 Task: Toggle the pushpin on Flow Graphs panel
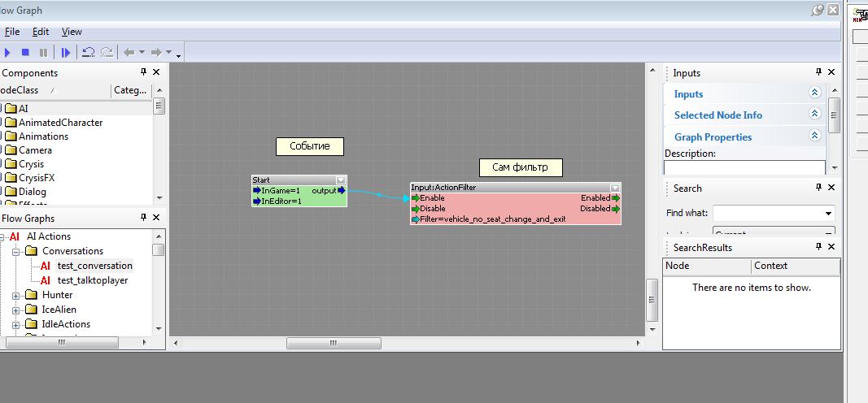coord(144,218)
